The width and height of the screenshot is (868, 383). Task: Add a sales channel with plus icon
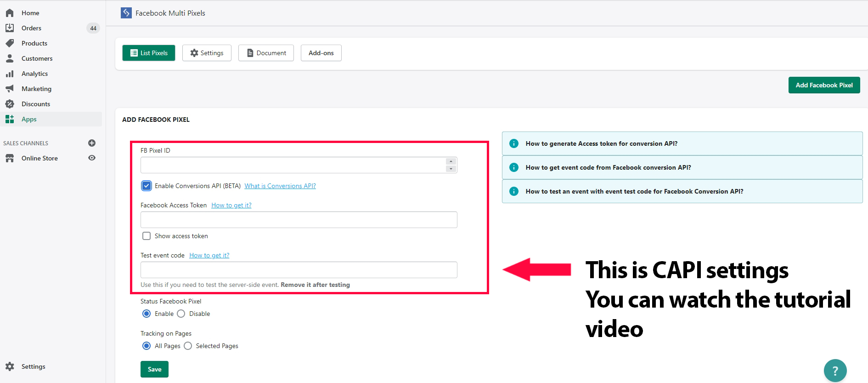click(x=92, y=143)
